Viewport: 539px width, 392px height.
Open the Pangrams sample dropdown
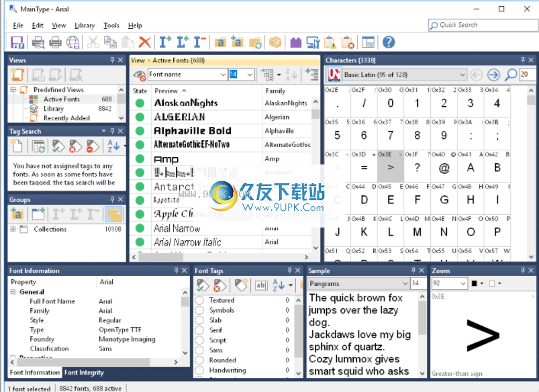[x=405, y=284]
